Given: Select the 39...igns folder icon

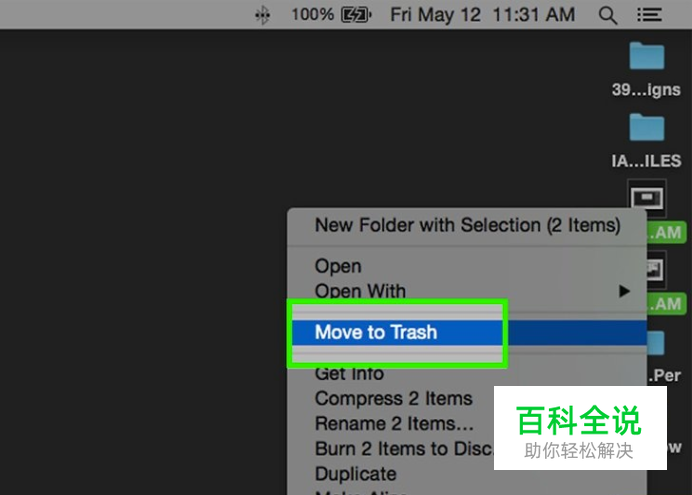Looking at the screenshot, I should click(647, 56).
